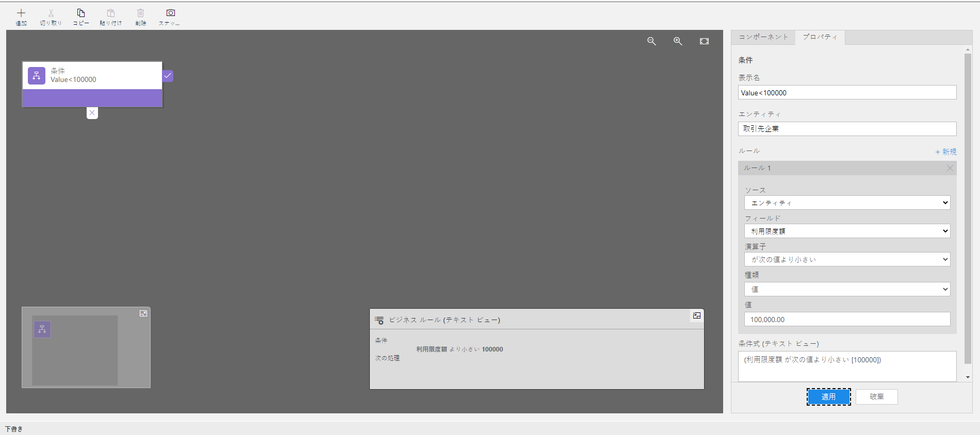Switch to the プロパティ tab
The height and width of the screenshot is (435, 980).
pyautogui.click(x=820, y=37)
